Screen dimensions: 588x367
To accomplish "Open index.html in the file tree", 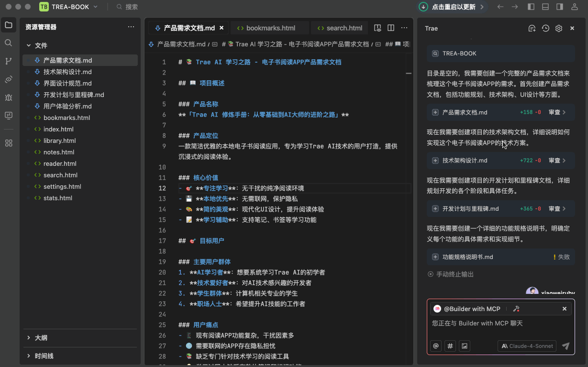I will (x=80, y=129).
